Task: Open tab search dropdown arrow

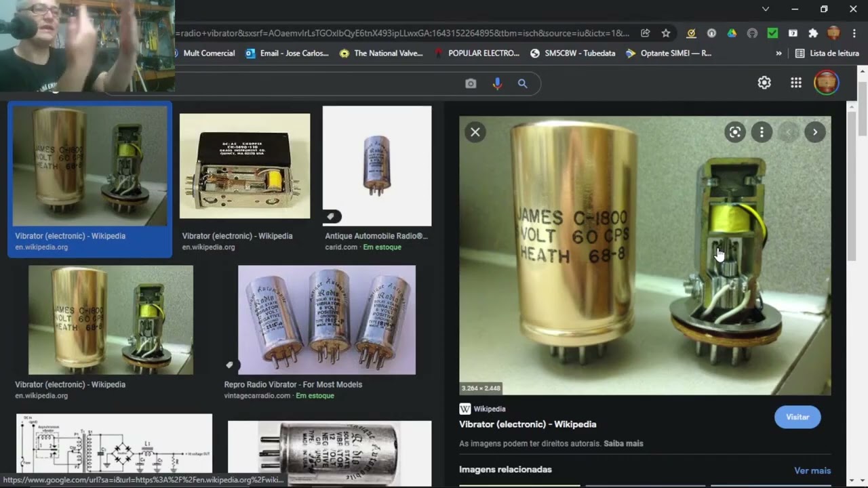Action: (x=766, y=9)
